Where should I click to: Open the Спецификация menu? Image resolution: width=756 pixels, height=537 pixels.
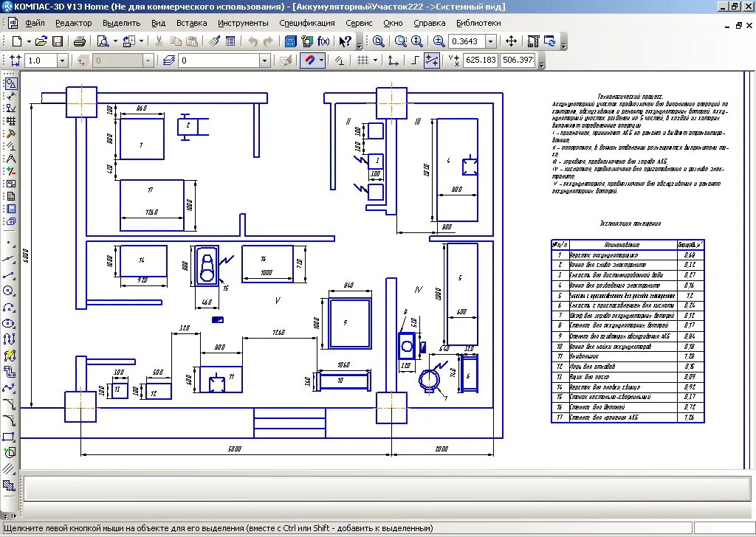click(306, 23)
